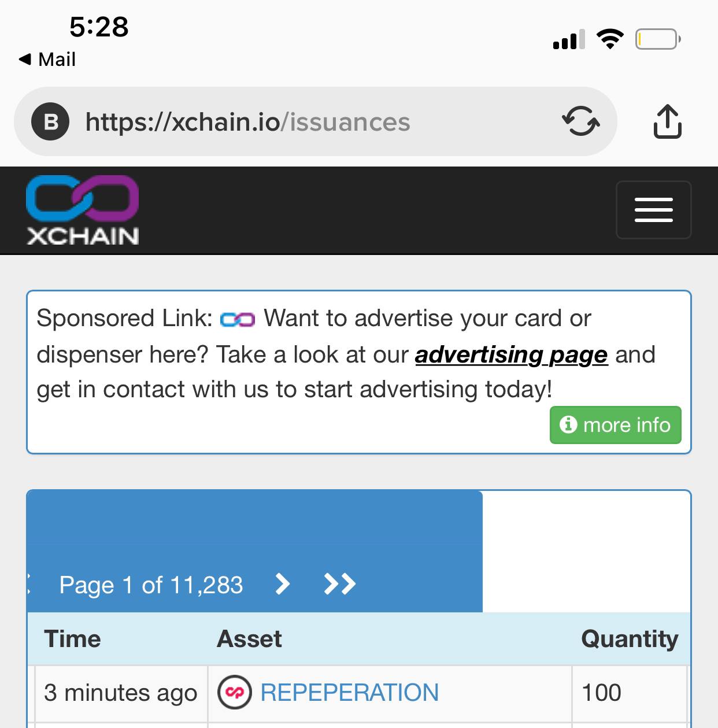Click the Asset column header
Image resolution: width=718 pixels, height=728 pixels.
[x=249, y=639]
